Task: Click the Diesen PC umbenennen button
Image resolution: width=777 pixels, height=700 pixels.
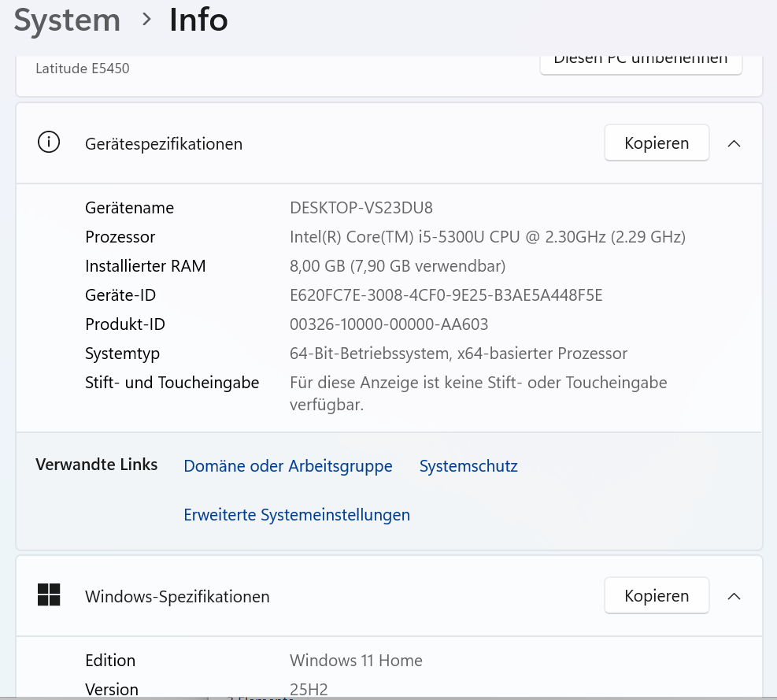Action: click(641, 65)
